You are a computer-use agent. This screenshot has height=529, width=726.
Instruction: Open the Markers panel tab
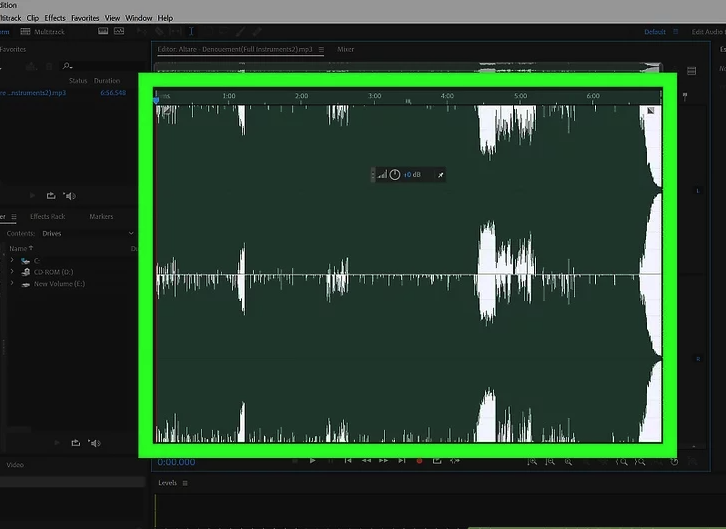[101, 216]
